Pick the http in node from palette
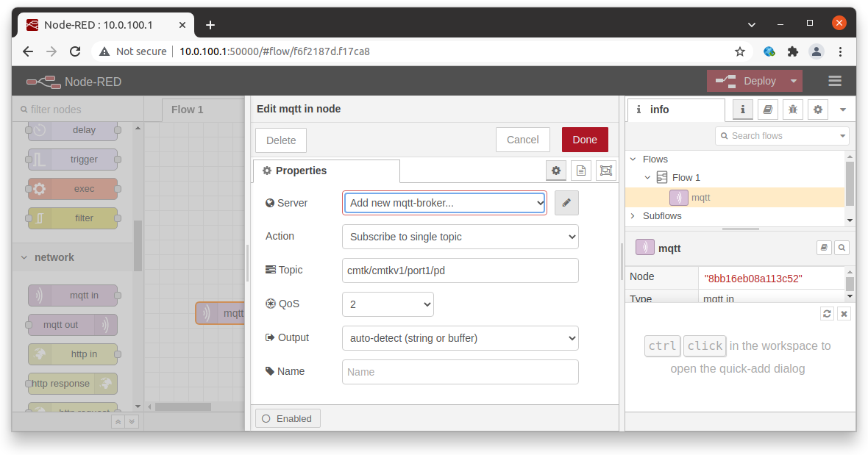 (71, 354)
